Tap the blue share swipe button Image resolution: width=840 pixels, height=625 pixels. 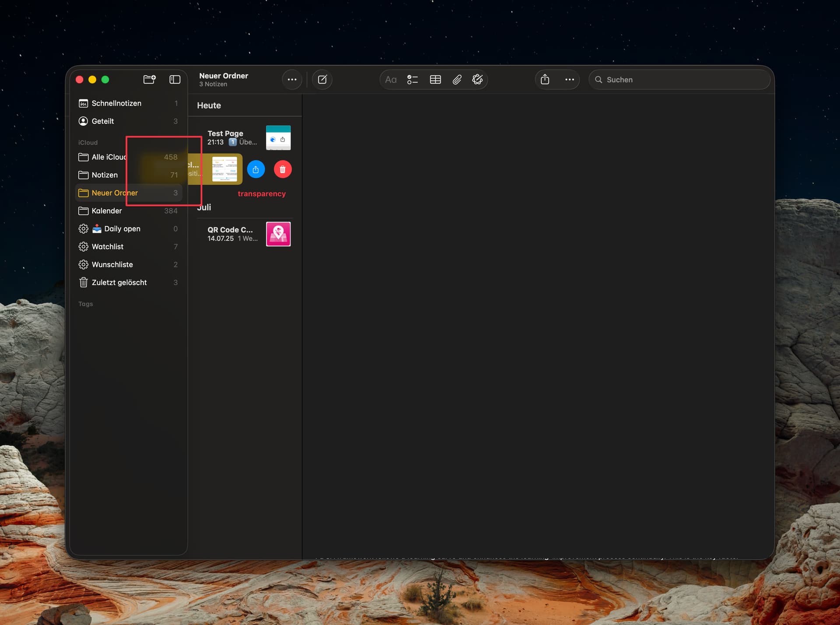[256, 169]
